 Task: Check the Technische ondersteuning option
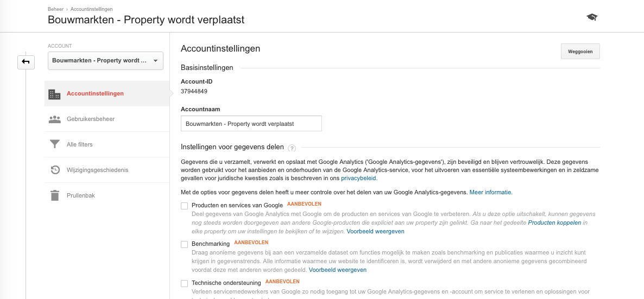point(185,283)
